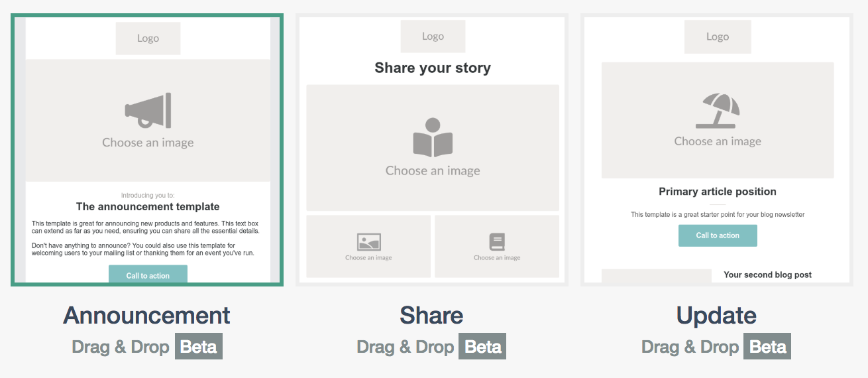Click the Beta badge under Announcement
Viewport: 868px width, 378px height.
pyautogui.click(x=199, y=346)
